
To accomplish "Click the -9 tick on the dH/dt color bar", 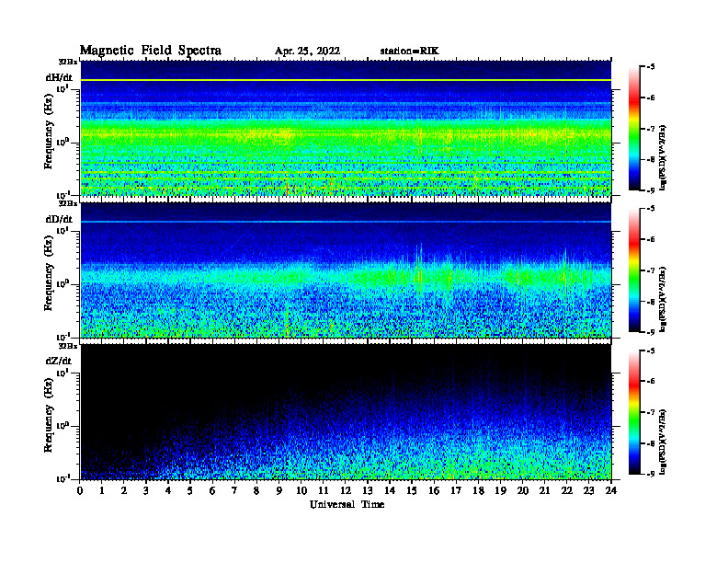I will tap(651, 190).
